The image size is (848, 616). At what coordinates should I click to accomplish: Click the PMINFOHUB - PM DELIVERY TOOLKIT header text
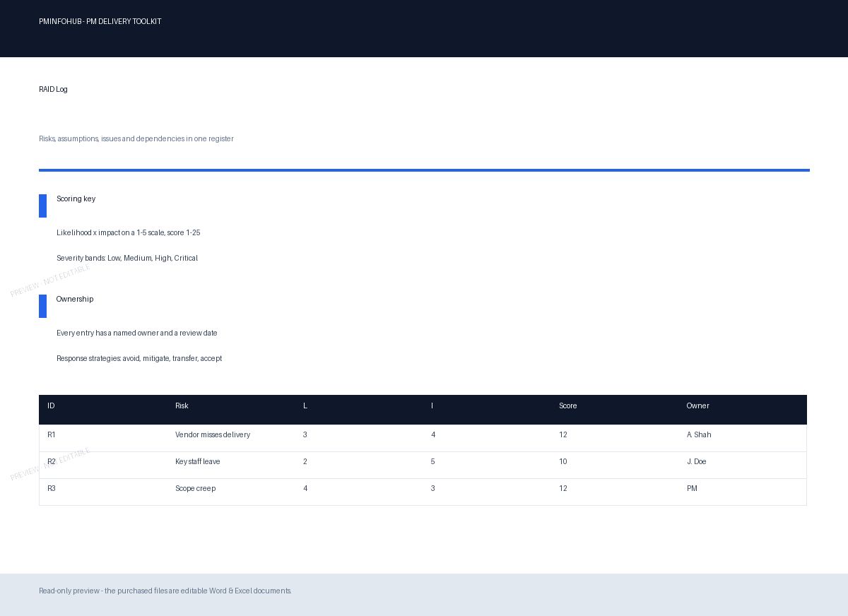[x=100, y=21]
